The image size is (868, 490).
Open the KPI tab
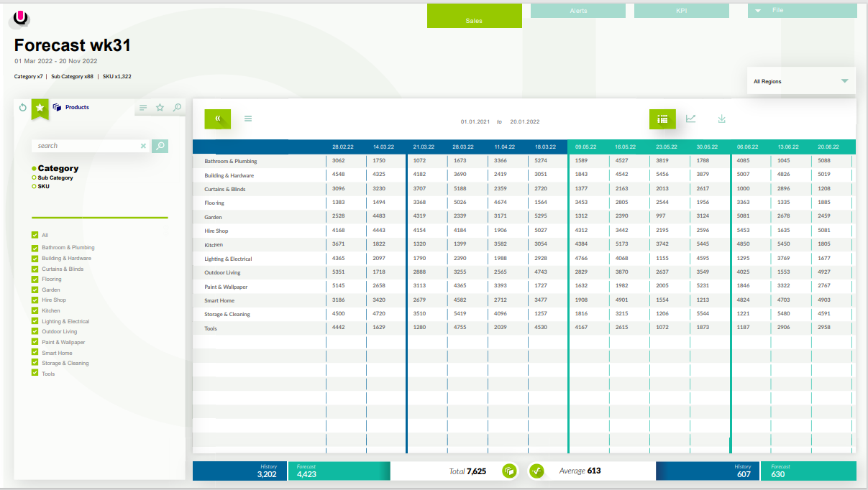[x=682, y=11]
